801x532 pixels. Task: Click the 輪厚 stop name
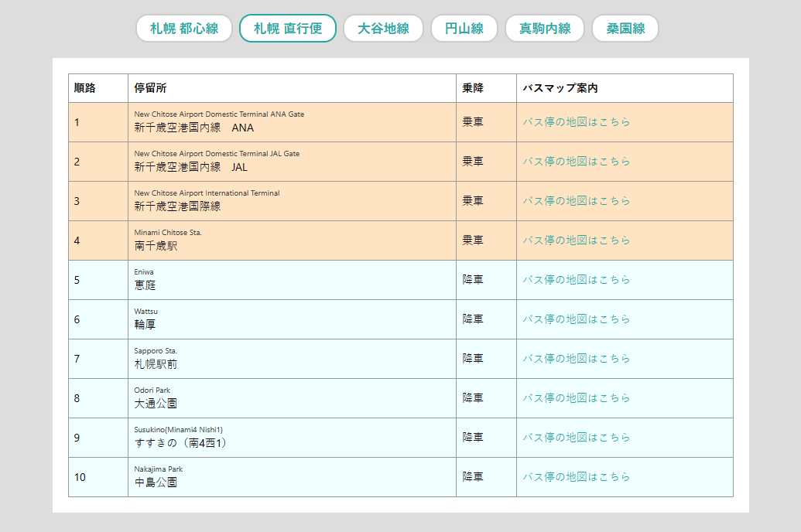[x=145, y=325]
